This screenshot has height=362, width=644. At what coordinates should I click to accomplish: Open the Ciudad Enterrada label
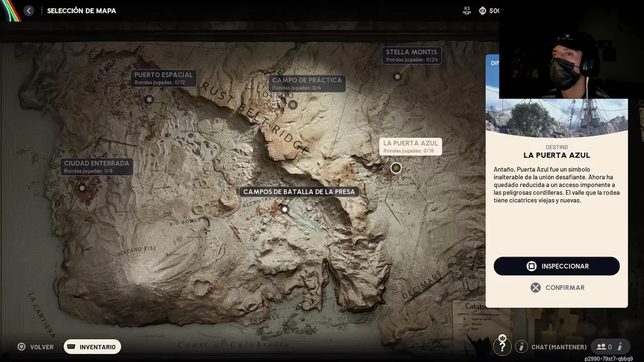coord(97,167)
